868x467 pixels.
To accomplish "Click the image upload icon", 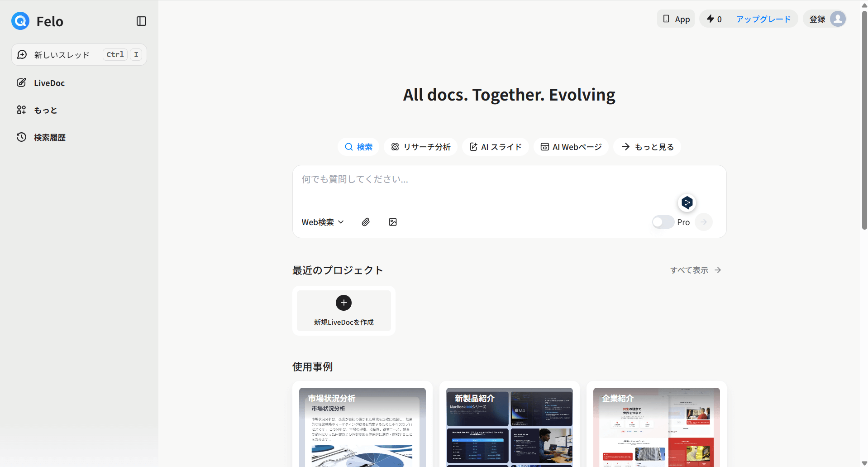I will (393, 222).
